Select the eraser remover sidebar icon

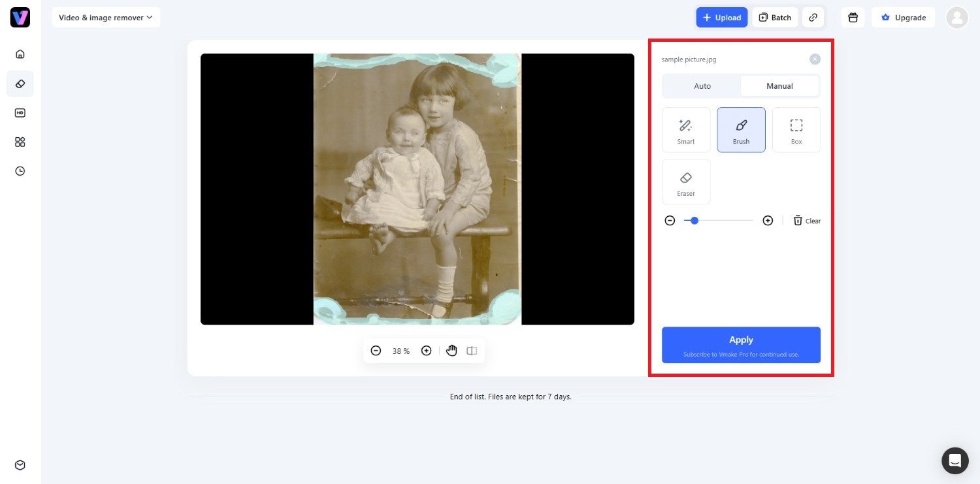[x=20, y=84]
